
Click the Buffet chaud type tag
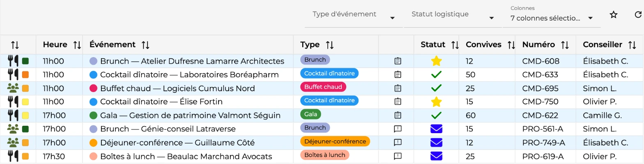(323, 87)
